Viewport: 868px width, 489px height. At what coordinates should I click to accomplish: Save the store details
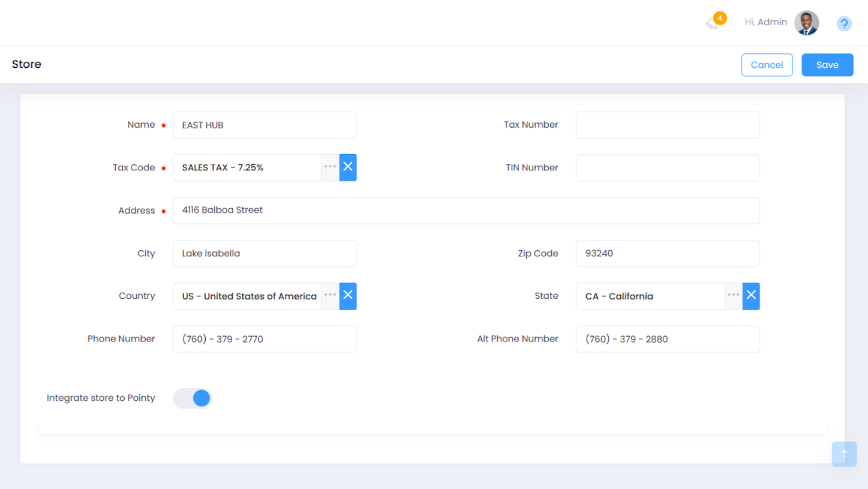click(x=827, y=65)
